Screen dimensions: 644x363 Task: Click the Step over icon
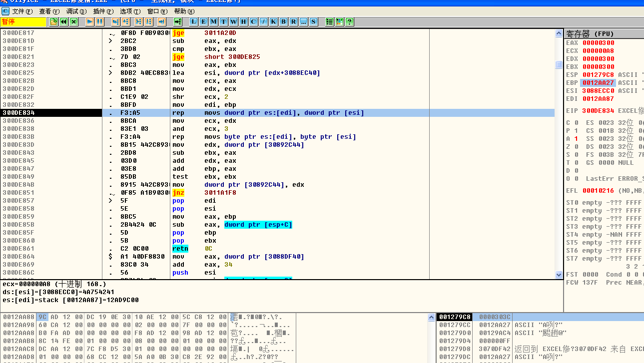pyautogui.click(x=125, y=21)
